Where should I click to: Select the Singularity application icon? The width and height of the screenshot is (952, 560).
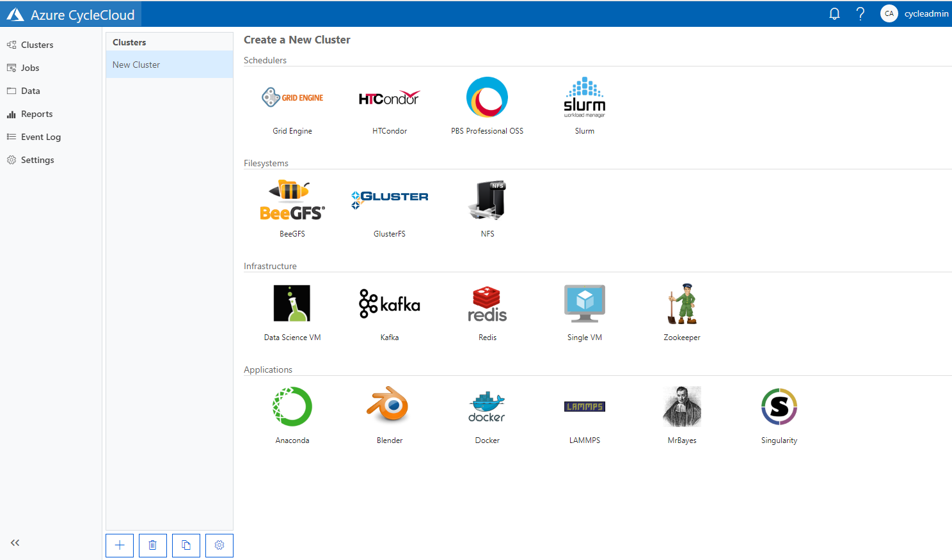tap(779, 407)
